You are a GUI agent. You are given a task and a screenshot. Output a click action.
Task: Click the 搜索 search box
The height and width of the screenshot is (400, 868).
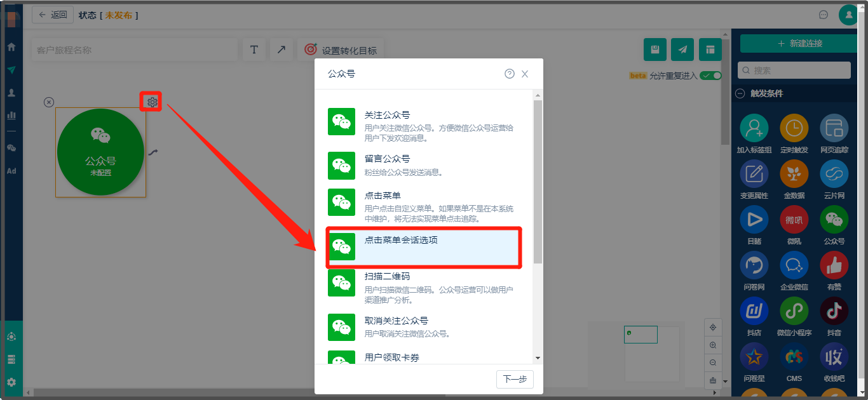pyautogui.click(x=794, y=70)
